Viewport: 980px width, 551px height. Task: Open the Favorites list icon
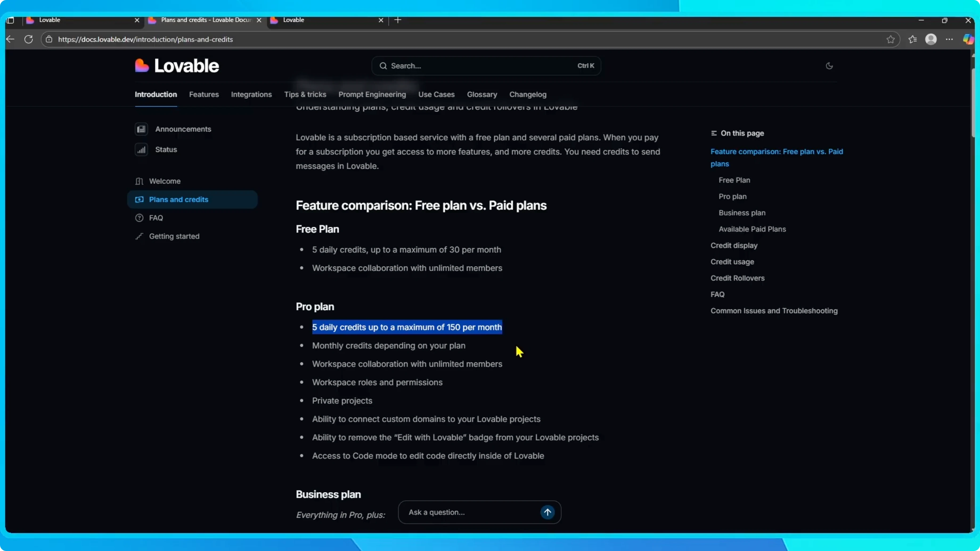coord(912,39)
